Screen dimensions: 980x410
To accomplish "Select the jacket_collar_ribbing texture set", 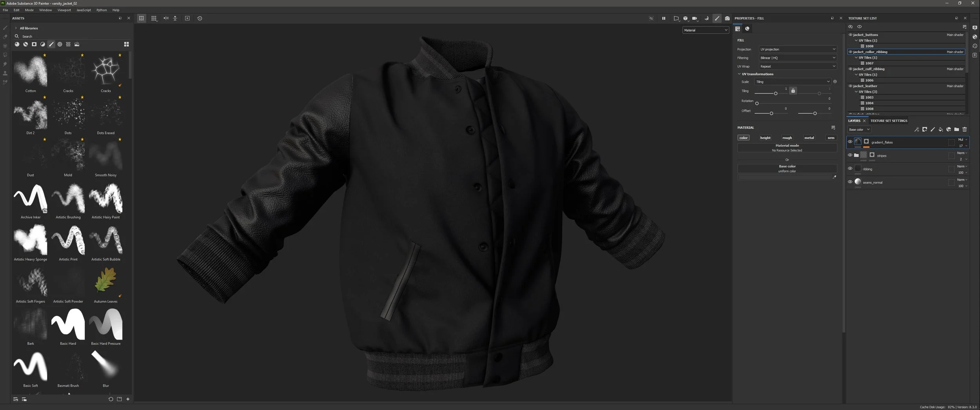I will click(906, 52).
